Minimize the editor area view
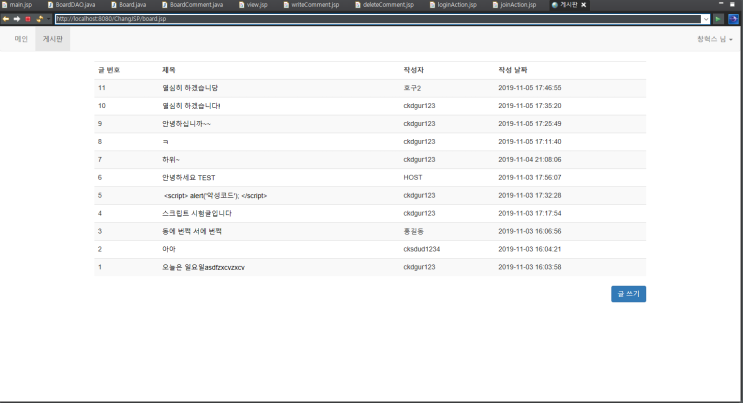The width and height of the screenshot is (743, 403). tap(720, 4)
